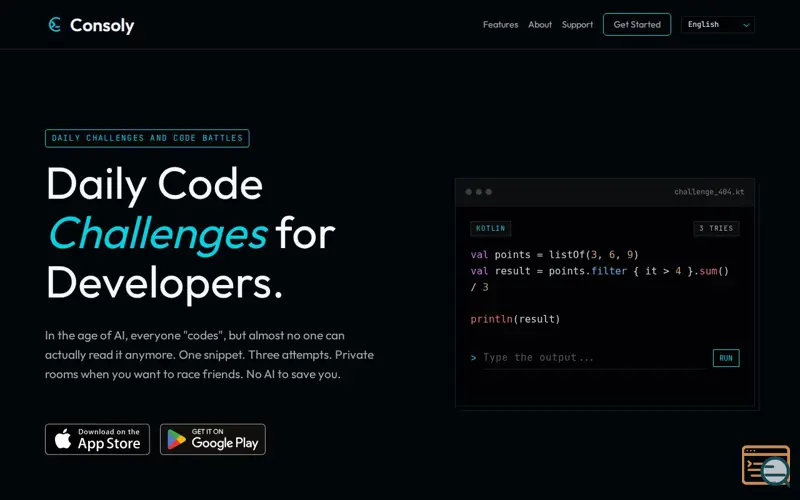Click the terminal prompt arrow icon

pyautogui.click(x=473, y=358)
